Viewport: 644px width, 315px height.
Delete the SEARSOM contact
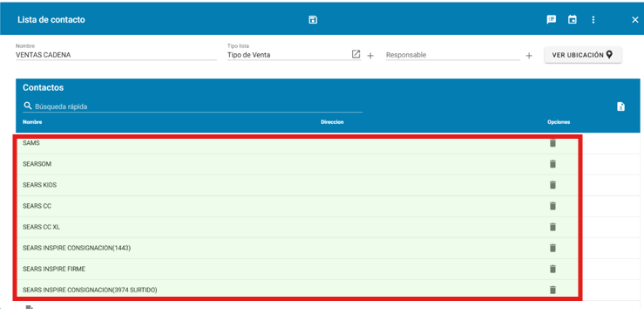[x=552, y=164]
